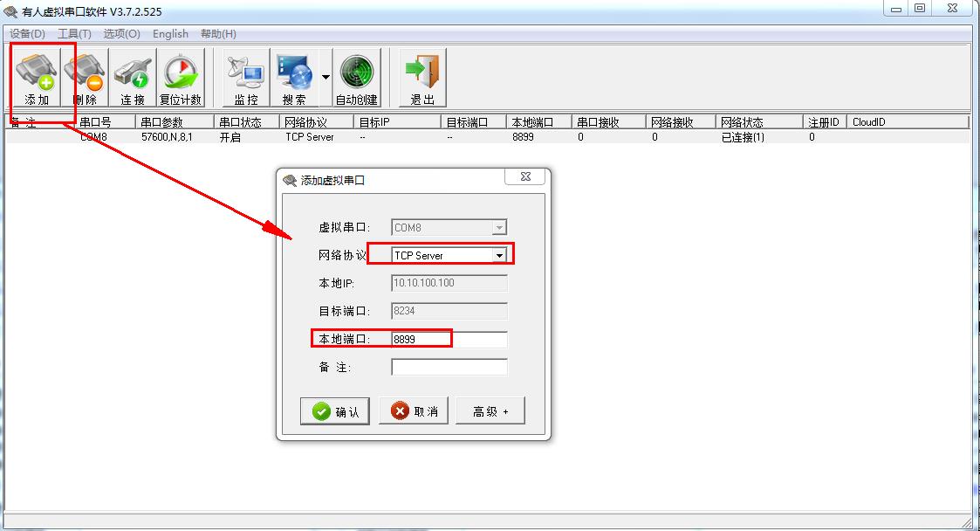
Task: Click the Reset Count (复位计数) icon
Action: 180,78
